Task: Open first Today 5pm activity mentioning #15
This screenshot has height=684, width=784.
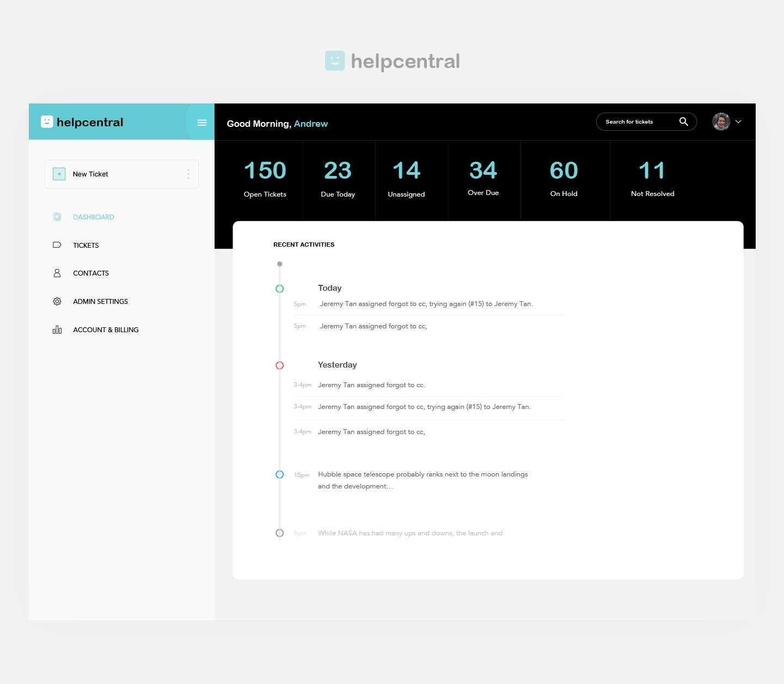Action: (x=426, y=304)
